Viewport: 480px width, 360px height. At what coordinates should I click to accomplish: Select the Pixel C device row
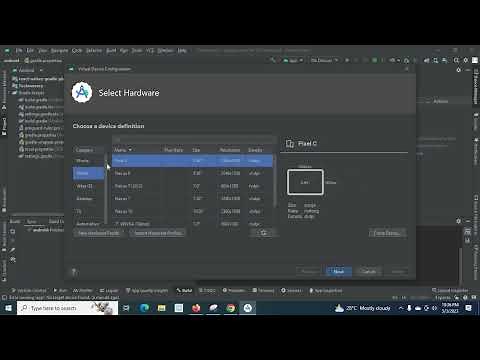tap(192, 161)
